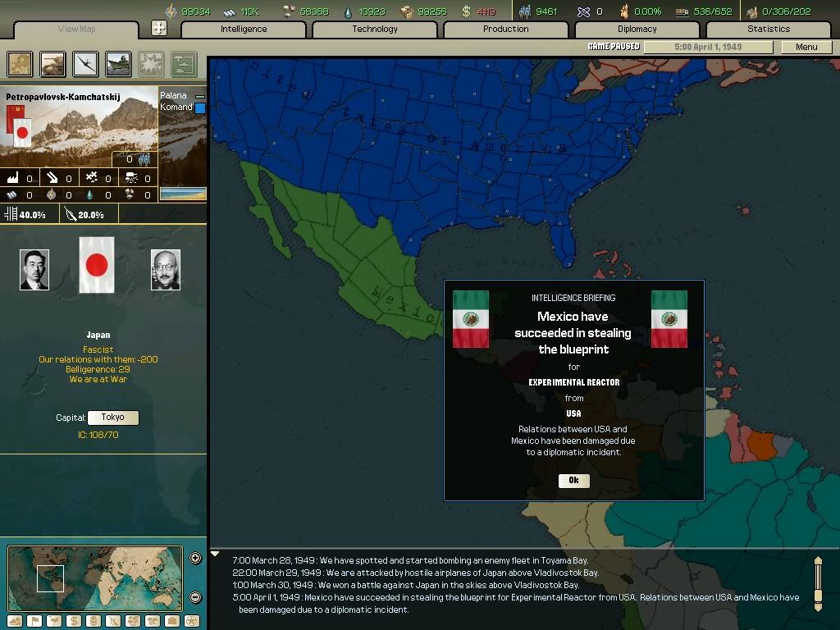Select the naval units warship icon
This screenshot has width=840, height=630.
coord(118,63)
